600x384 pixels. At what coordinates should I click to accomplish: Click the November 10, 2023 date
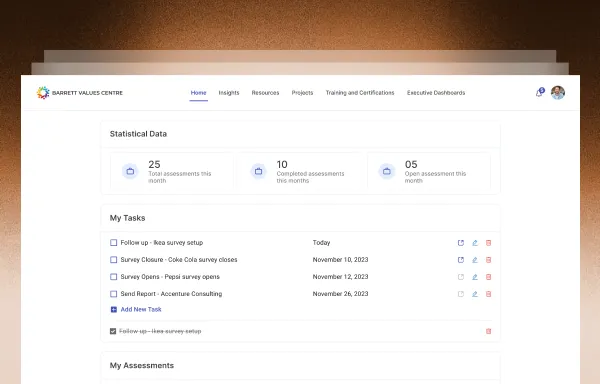pyautogui.click(x=340, y=260)
